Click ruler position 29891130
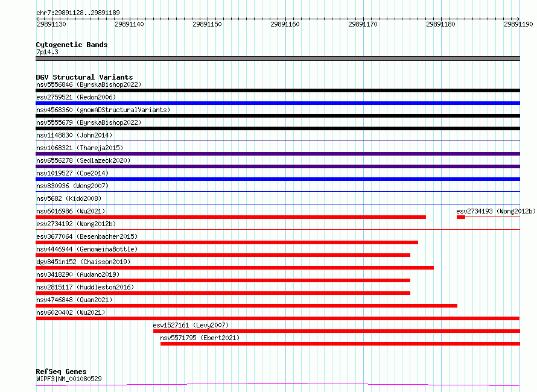 pos(51,24)
